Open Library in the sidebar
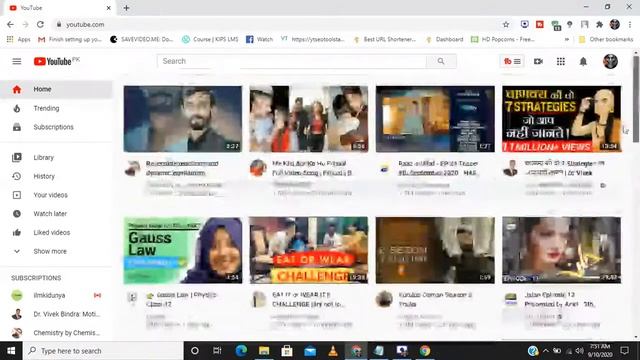640x360 pixels. pos(56,157)
